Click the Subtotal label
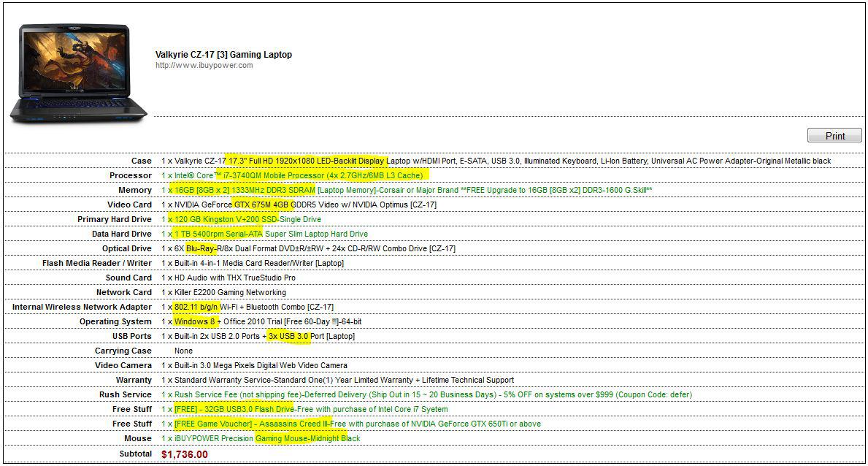 [136, 454]
